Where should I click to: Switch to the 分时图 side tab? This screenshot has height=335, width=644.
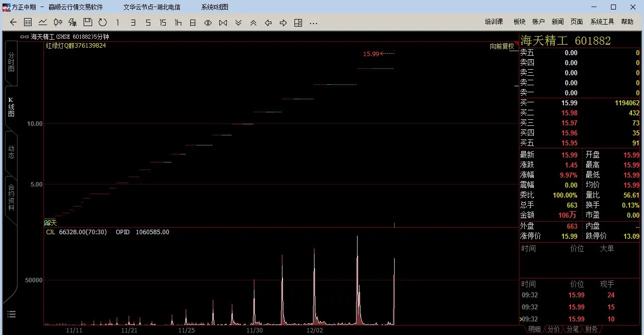click(11, 61)
